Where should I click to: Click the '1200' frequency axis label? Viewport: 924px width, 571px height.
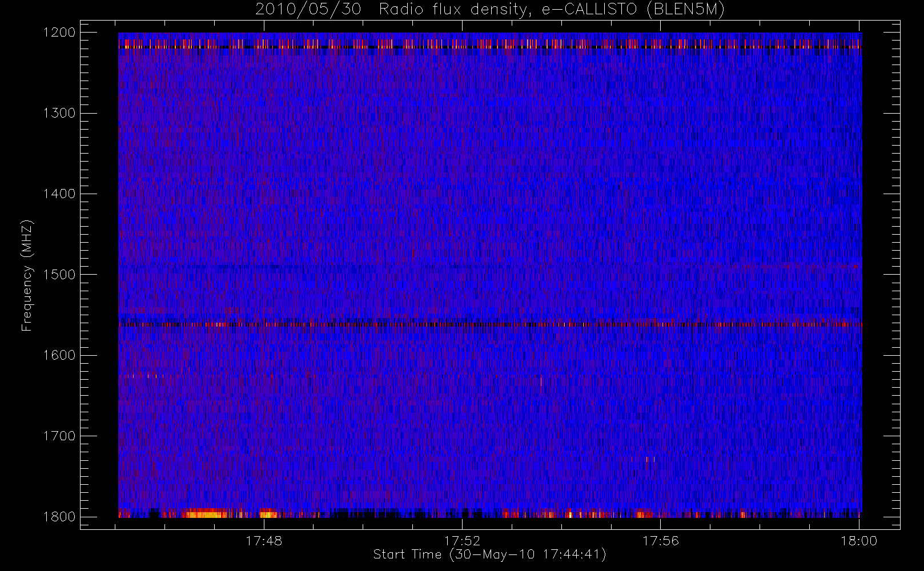tap(59, 33)
